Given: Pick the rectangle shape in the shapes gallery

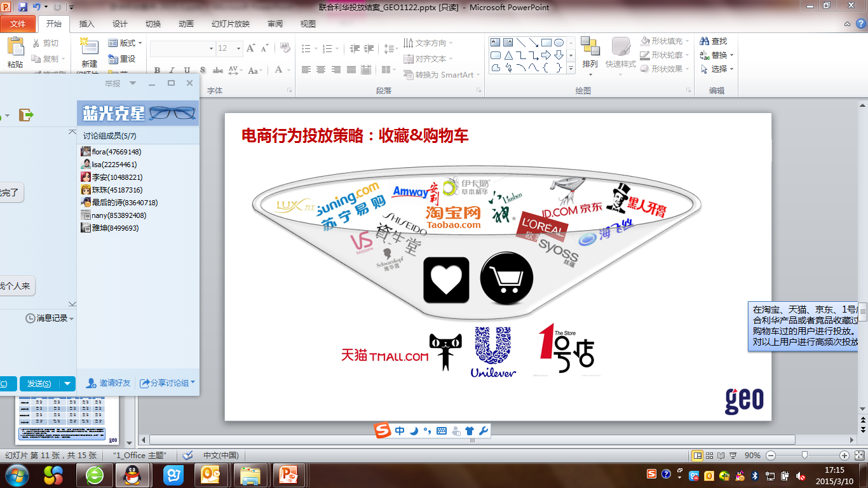Looking at the screenshot, I should click(546, 43).
